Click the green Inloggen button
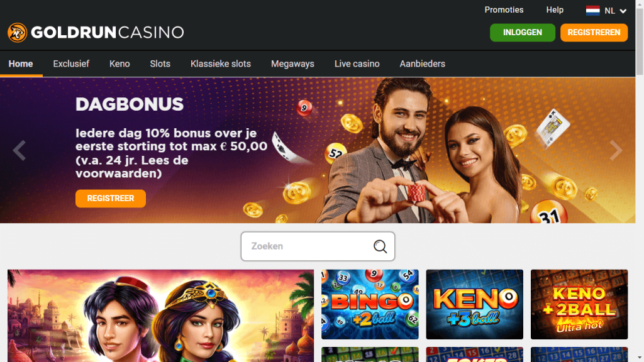The width and height of the screenshot is (644, 362). pyautogui.click(x=523, y=33)
